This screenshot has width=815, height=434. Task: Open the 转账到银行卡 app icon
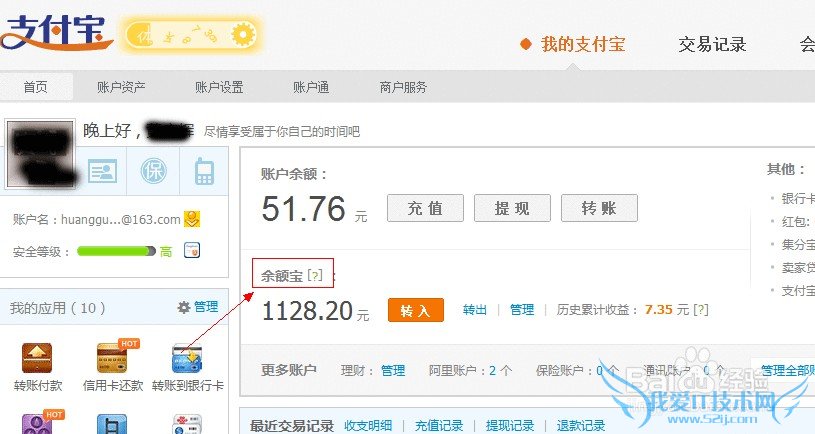point(187,359)
